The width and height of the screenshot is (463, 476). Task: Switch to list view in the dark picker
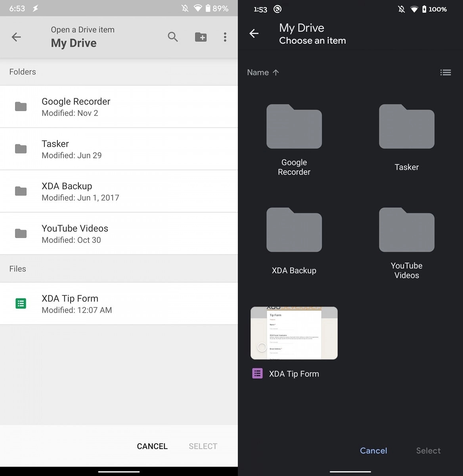[446, 72]
